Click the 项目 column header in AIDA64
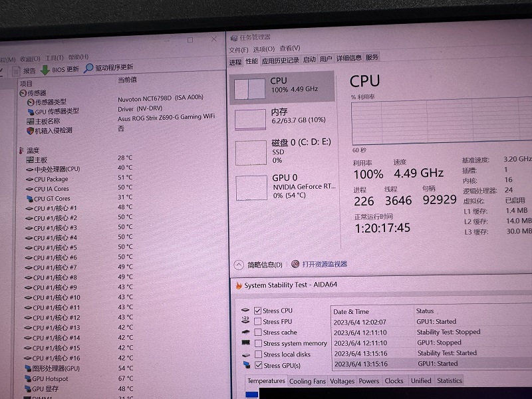The height and width of the screenshot is (399, 532). point(26,84)
